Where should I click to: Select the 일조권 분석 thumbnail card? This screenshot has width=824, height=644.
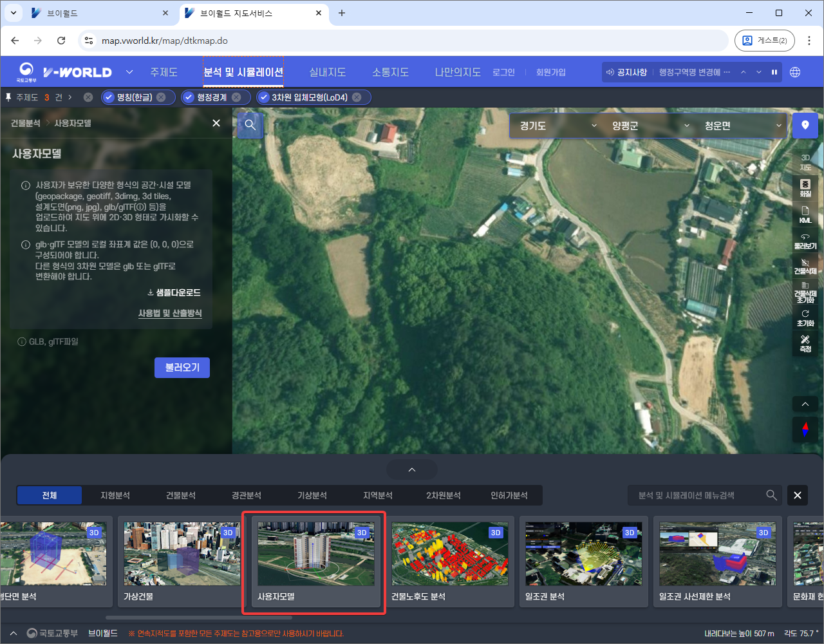click(x=583, y=561)
